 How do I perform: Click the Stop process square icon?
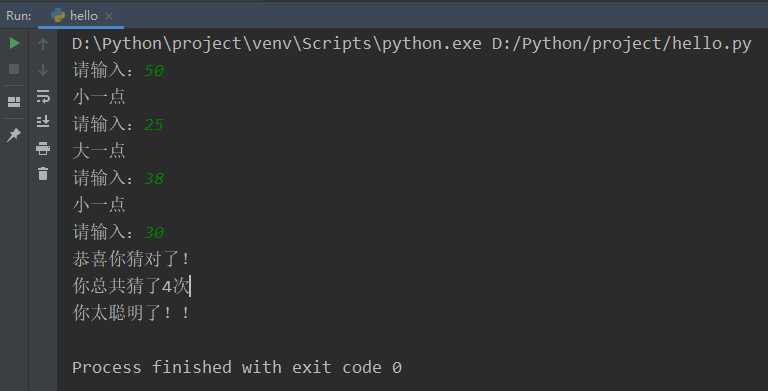[x=14, y=69]
